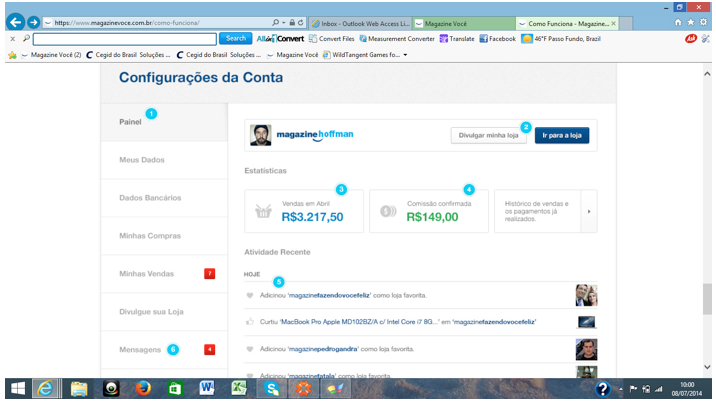
Task: Click the Help question mark in taskbar
Action: click(x=602, y=389)
